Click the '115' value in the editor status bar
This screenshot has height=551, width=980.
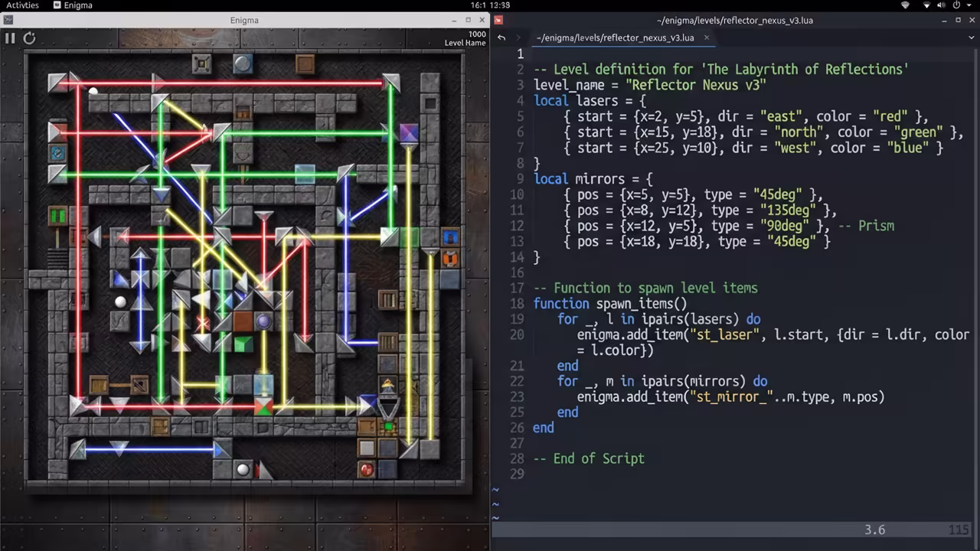click(959, 530)
